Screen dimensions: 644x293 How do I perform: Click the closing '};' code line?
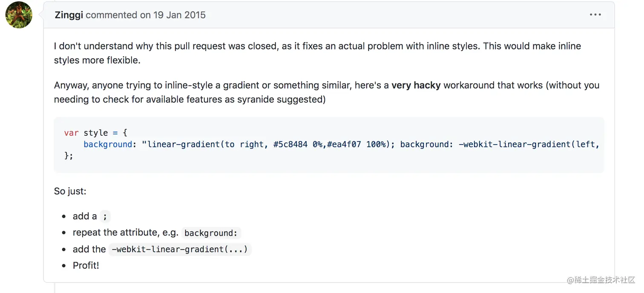point(69,156)
